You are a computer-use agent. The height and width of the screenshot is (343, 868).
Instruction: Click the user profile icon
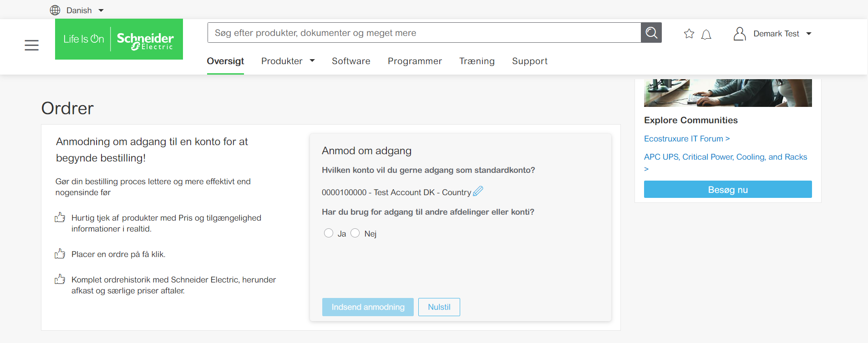(740, 34)
